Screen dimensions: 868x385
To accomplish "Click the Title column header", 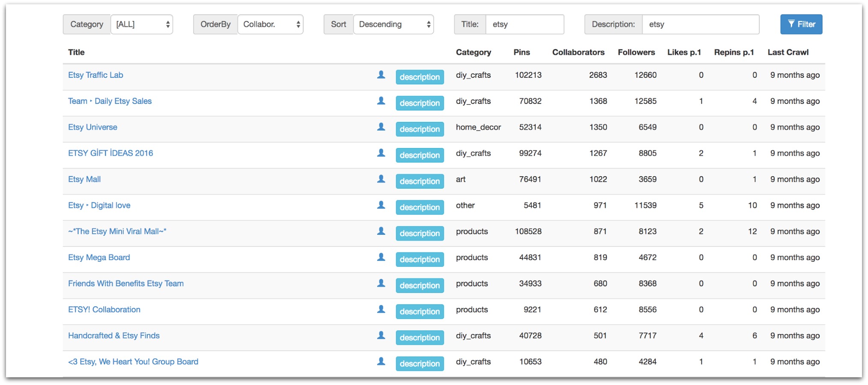I will click(x=76, y=52).
